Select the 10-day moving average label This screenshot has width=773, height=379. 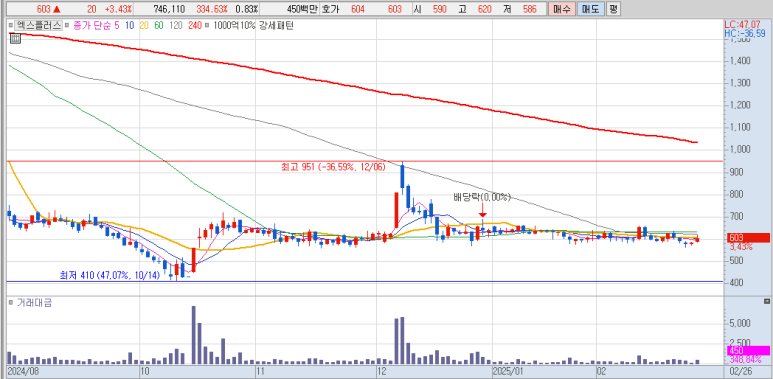click(130, 26)
